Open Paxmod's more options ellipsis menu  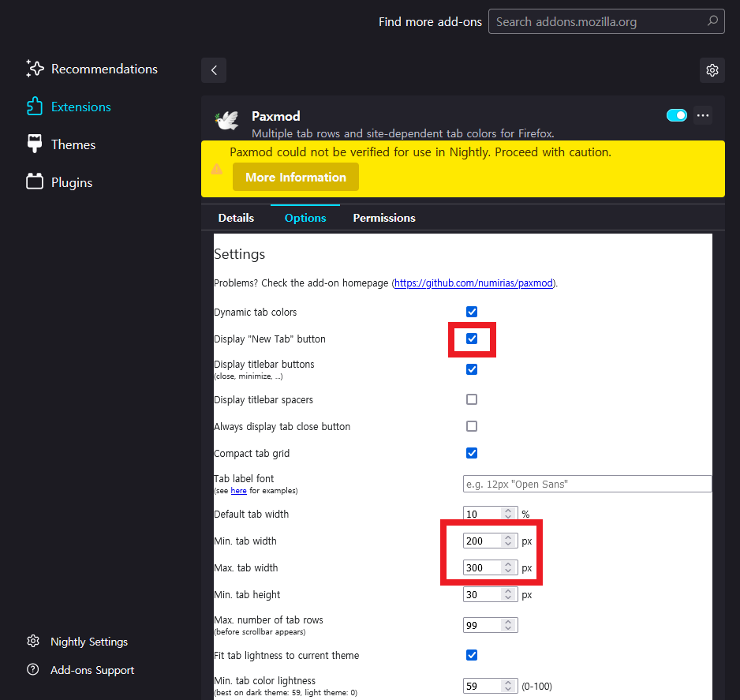(x=702, y=115)
